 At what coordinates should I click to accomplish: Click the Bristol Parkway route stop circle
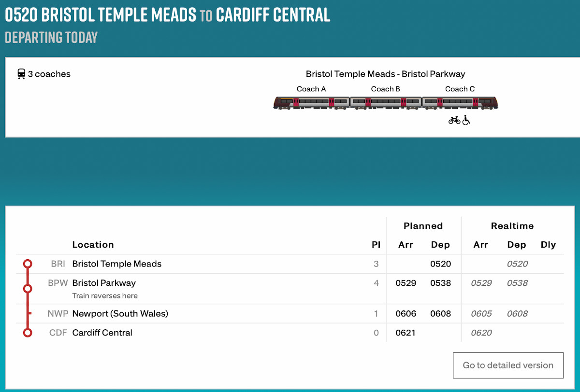28,289
